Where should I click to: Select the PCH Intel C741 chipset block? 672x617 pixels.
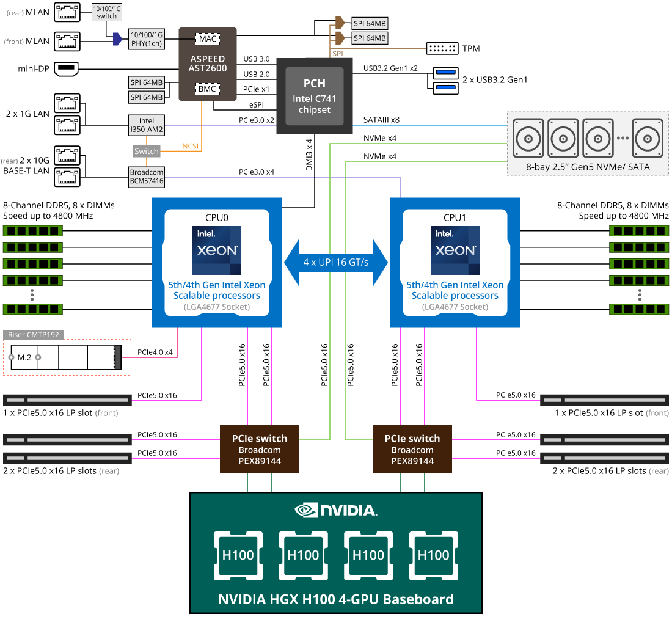pos(315,97)
